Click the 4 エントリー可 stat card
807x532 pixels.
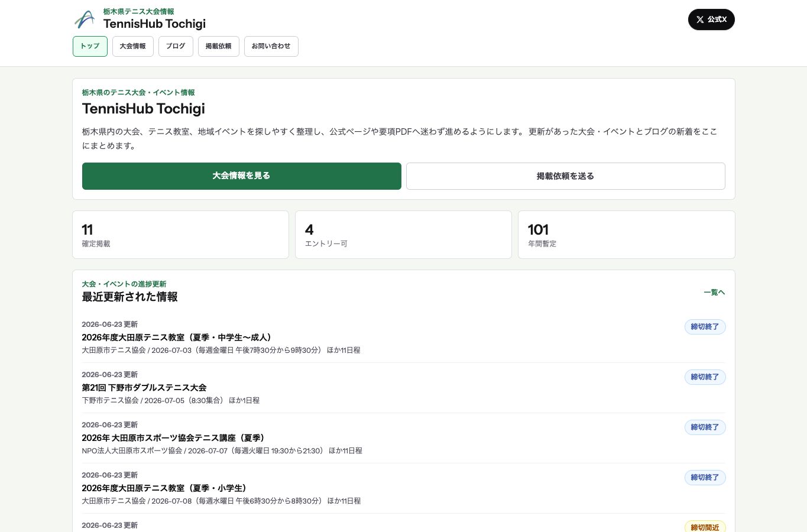[403, 235]
